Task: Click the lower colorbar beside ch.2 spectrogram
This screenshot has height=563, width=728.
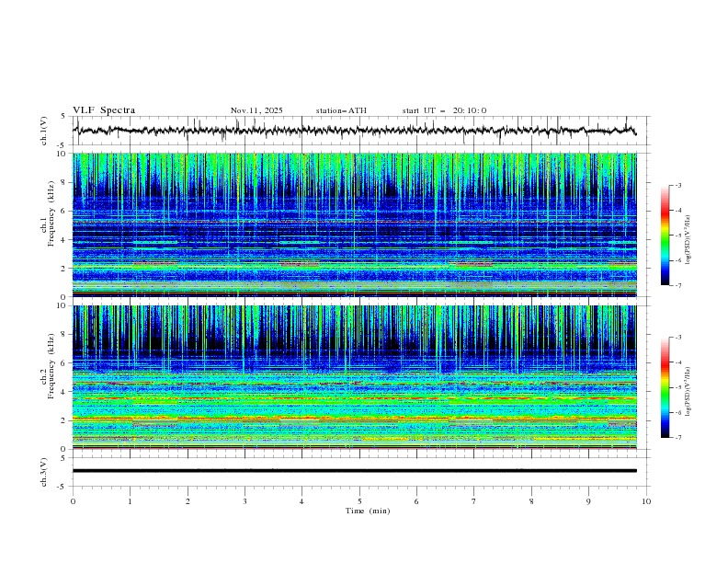Action: point(665,387)
